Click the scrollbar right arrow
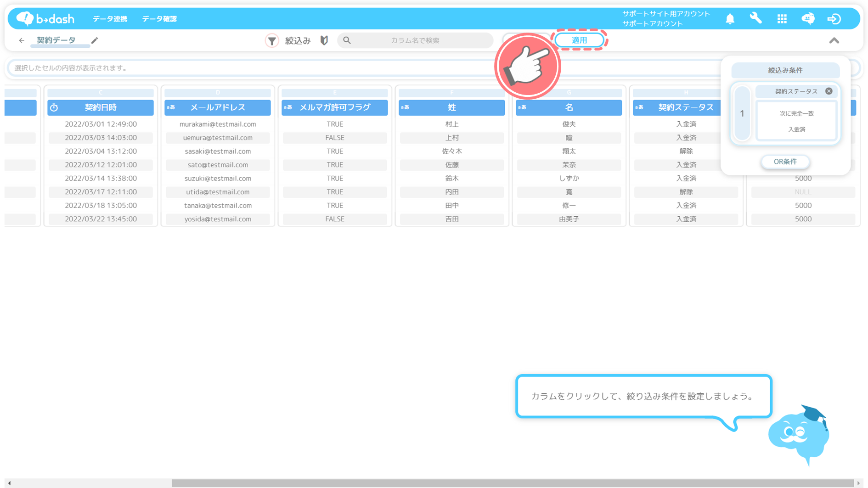 (x=858, y=483)
